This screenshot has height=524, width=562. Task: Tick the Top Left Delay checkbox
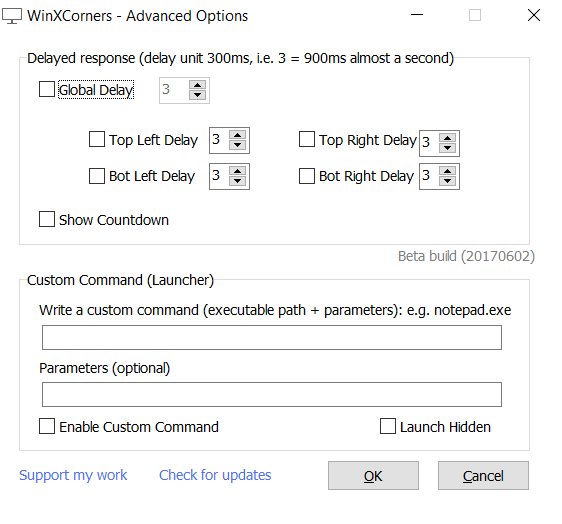pyautogui.click(x=97, y=139)
